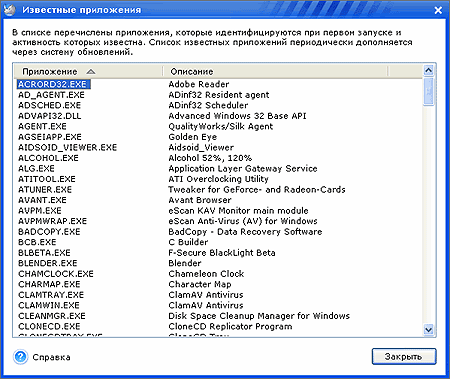The width and height of the screenshot is (450, 379).
Task: Click eScan KAV Monitor main module description
Action: click(x=238, y=211)
